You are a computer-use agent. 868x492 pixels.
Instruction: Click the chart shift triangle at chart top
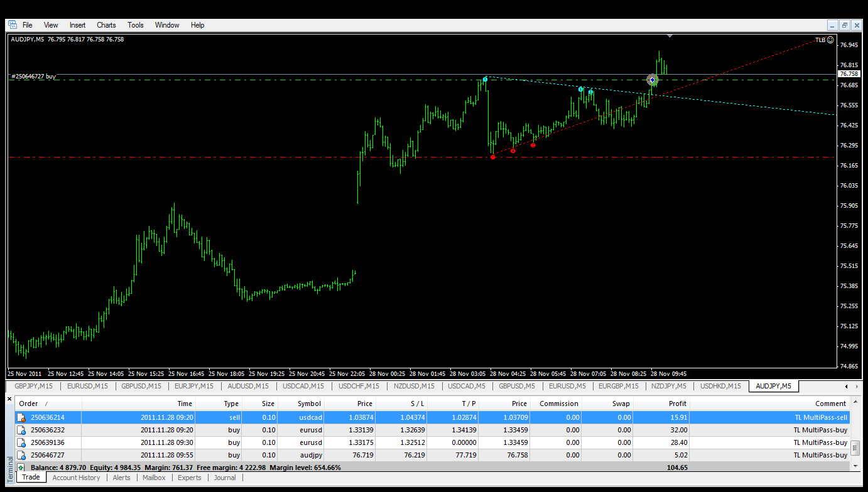pos(670,36)
